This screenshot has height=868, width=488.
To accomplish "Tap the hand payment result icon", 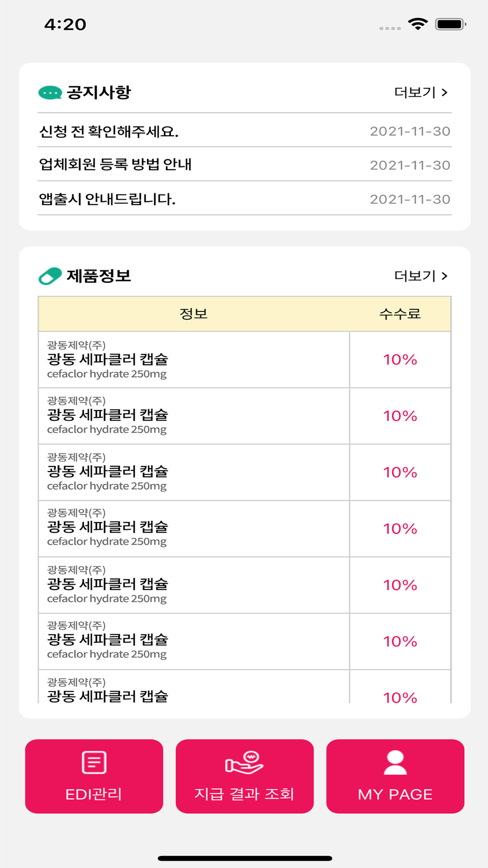I will click(x=244, y=763).
